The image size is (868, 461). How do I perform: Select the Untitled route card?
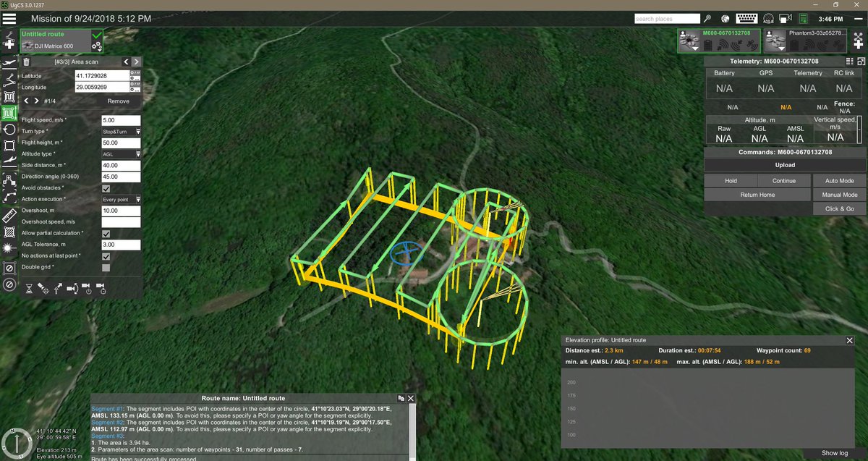coord(62,41)
